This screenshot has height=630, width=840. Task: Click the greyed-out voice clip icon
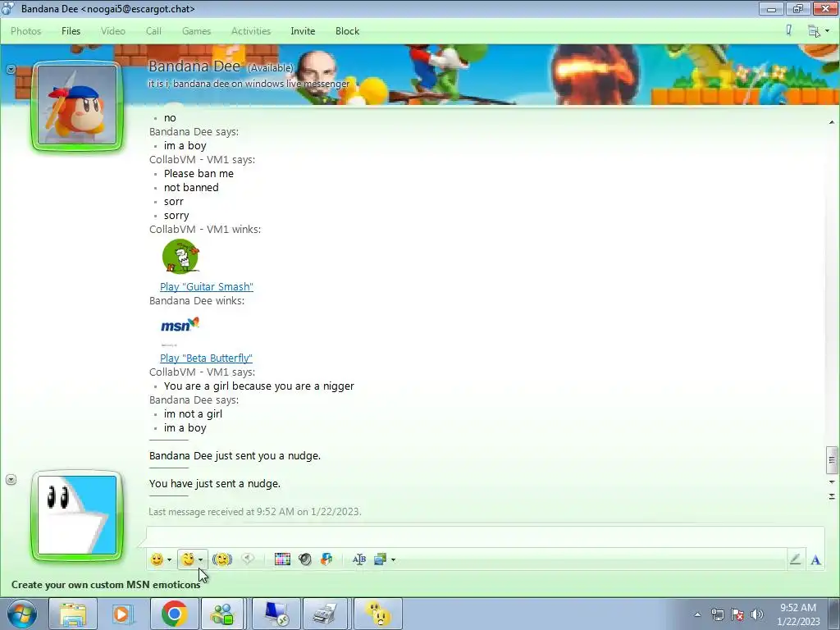point(248,559)
